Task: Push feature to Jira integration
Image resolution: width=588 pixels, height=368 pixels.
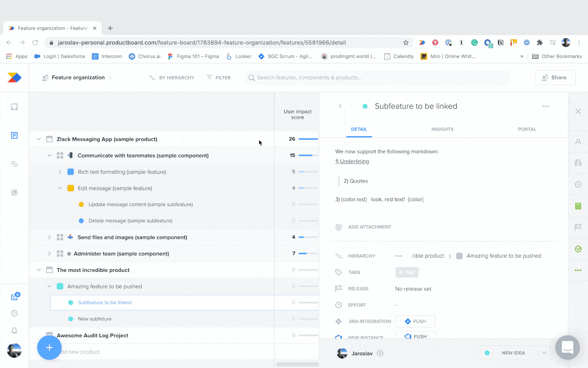Action: [x=415, y=321]
